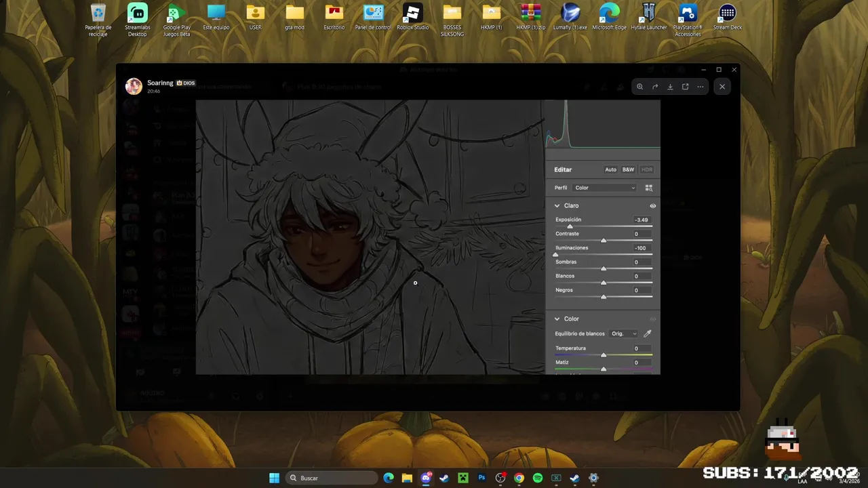Select Este equipo desktop icon
The width and height of the screenshot is (868, 488).
pos(216,18)
